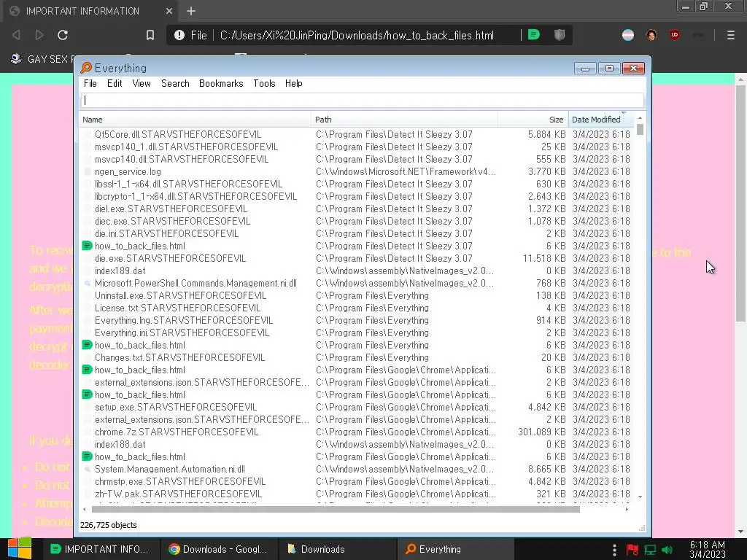
Task: Click the Everything search input field
Action: (362, 101)
